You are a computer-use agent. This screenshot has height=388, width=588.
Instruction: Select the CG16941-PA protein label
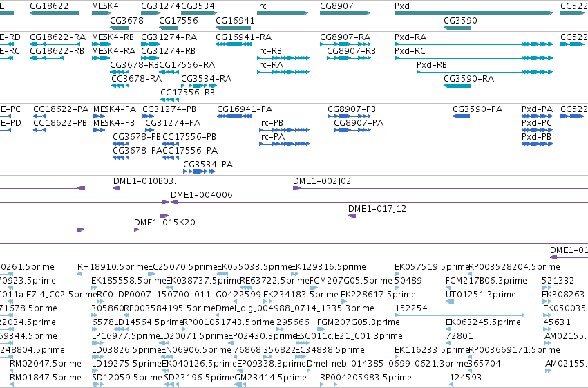point(245,109)
